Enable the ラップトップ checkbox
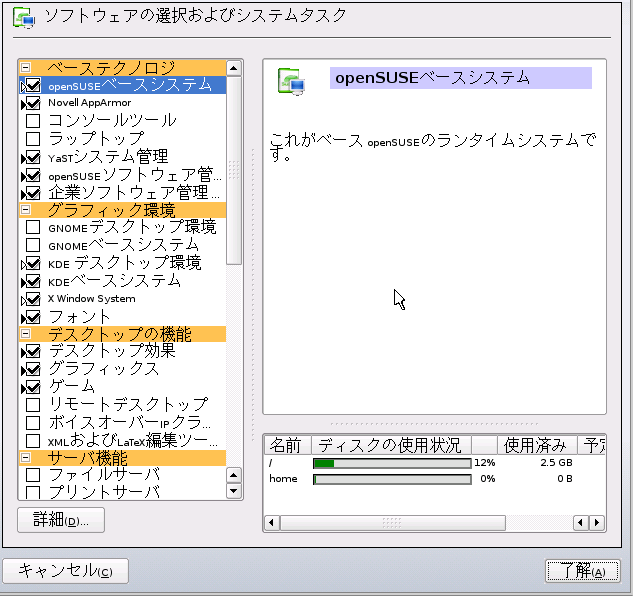The height and width of the screenshot is (596, 633). pos(33,139)
